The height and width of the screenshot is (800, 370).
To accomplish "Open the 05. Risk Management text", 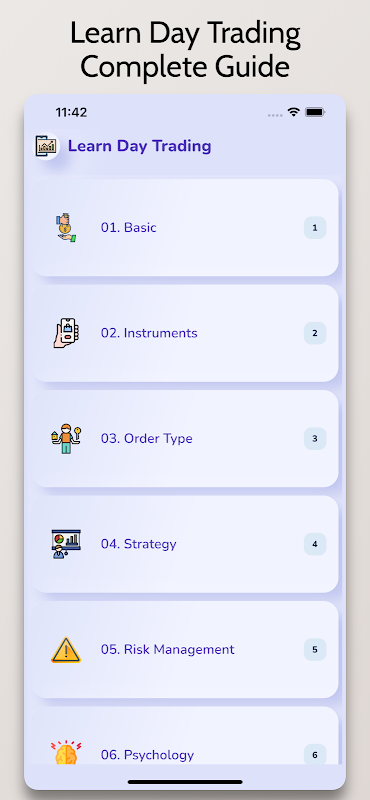I will [x=167, y=649].
